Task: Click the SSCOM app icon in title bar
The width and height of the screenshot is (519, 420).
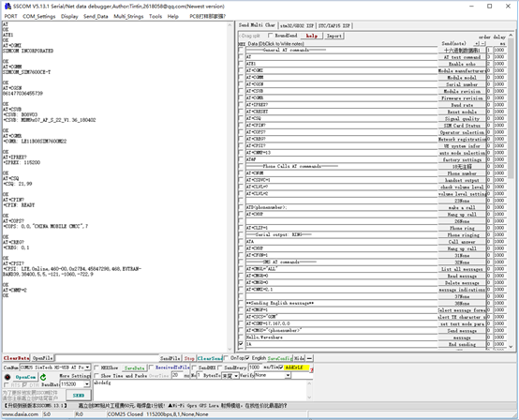Action: click(7, 6)
